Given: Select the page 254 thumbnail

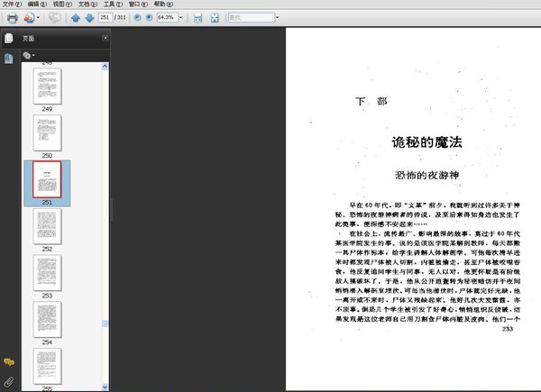Looking at the screenshot, I should point(47,319).
